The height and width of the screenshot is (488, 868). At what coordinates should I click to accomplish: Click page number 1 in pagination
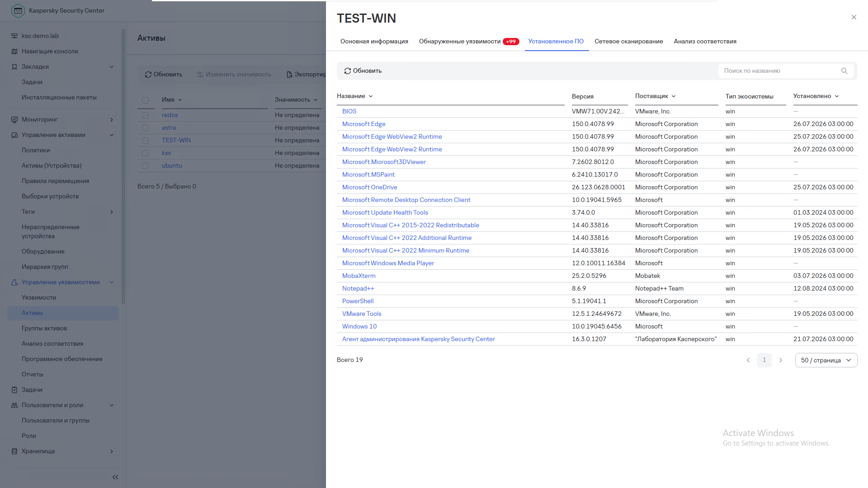[x=764, y=360]
